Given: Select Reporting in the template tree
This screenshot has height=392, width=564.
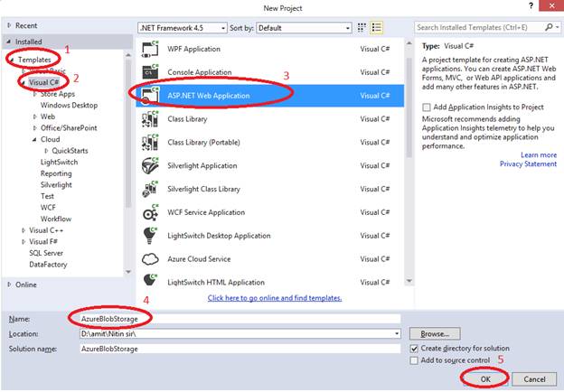Looking at the screenshot, I should click(56, 173).
